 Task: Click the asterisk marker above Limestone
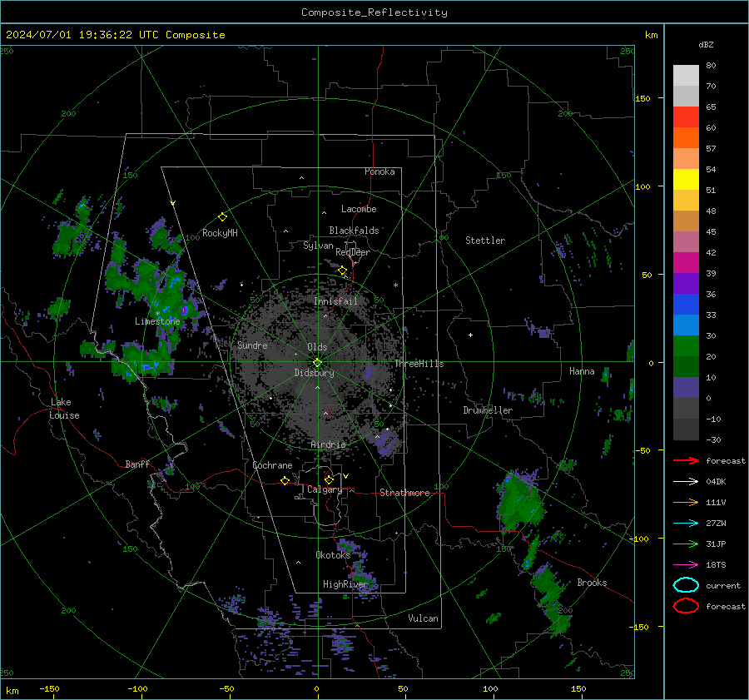[157, 314]
